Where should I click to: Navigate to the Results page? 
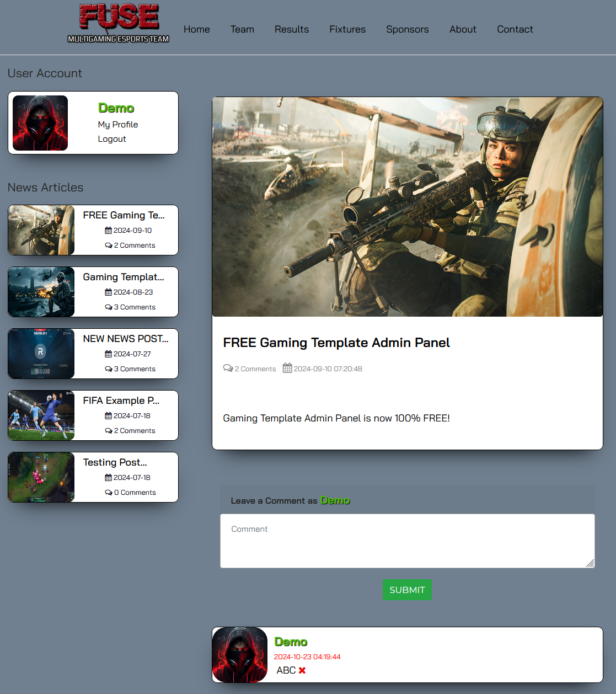pos(292,29)
